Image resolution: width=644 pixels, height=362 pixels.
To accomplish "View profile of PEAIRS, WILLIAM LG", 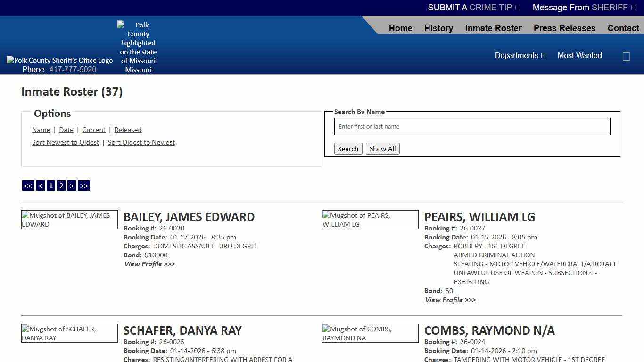I will coord(450,300).
